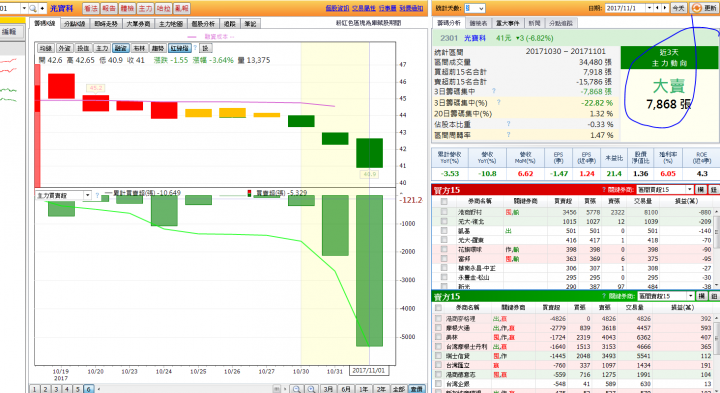Image resolution: width=720 pixels, height=393 pixels.
Task: Select chart layout number 6
Action: pos(89,389)
